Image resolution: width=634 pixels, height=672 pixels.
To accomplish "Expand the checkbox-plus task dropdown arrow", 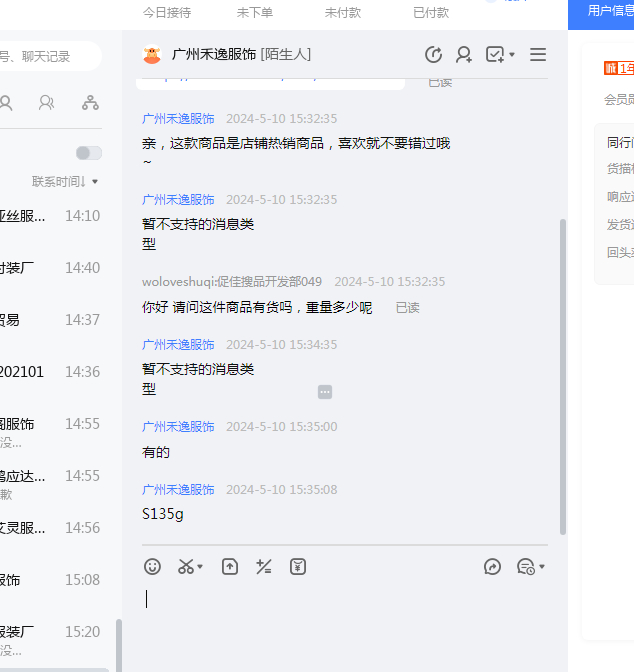I will [x=512, y=55].
